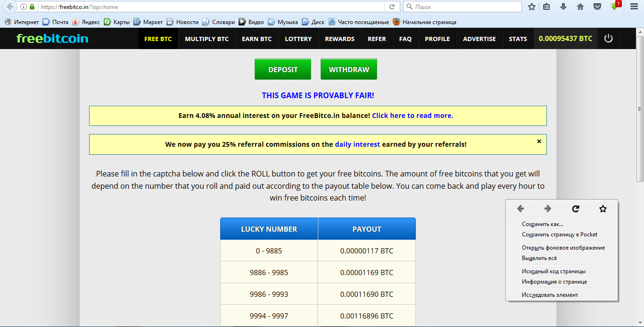Reload page using address bar refresh icon
Screen dimensions: 644x327
pyautogui.click(x=392, y=7)
